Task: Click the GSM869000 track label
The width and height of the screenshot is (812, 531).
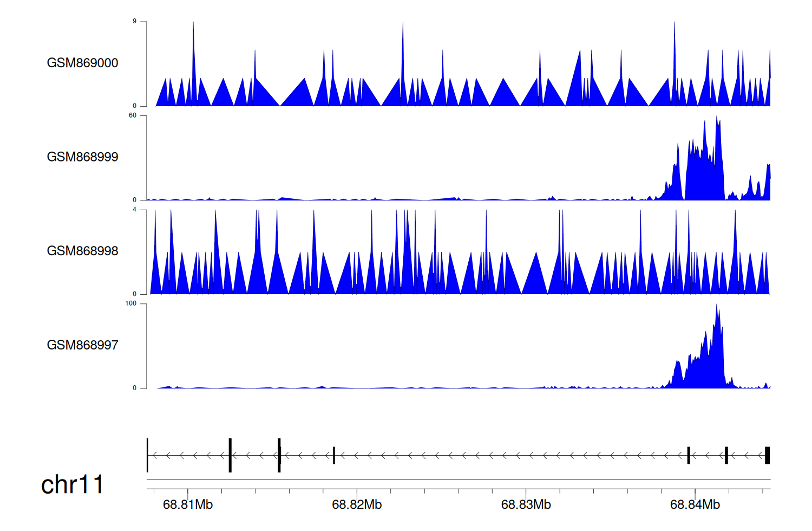Action: (82, 63)
